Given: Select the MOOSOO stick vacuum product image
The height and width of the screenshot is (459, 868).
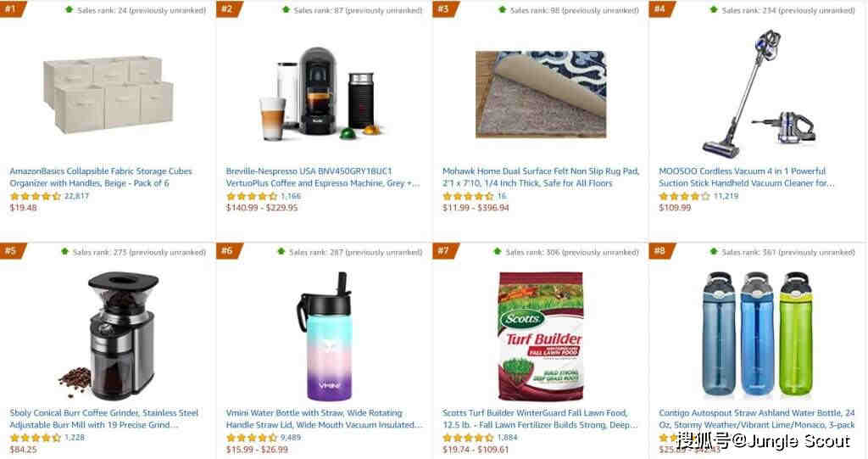Looking at the screenshot, I should point(757,93).
